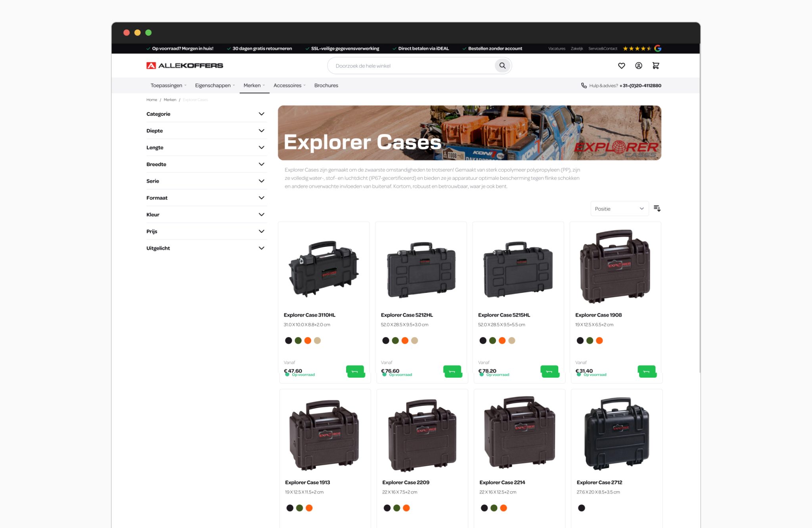Add Explorer Case 5212HL to cart

click(453, 371)
